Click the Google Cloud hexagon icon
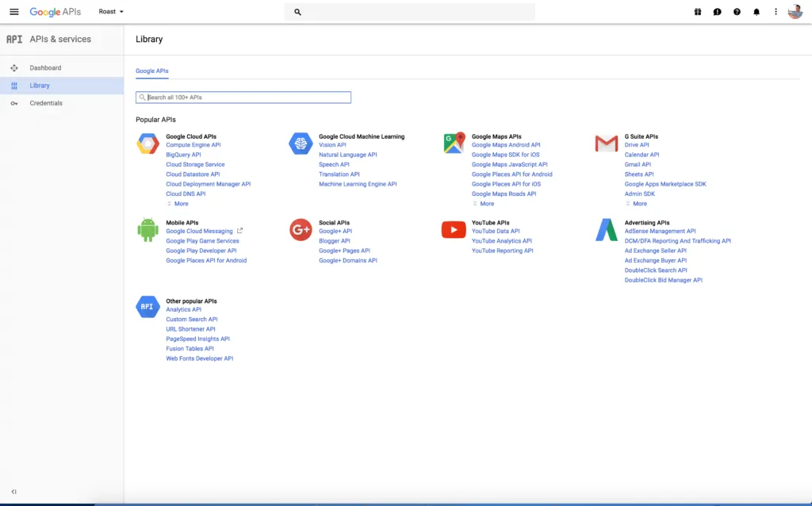The height and width of the screenshot is (506, 812). click(147, 144)
